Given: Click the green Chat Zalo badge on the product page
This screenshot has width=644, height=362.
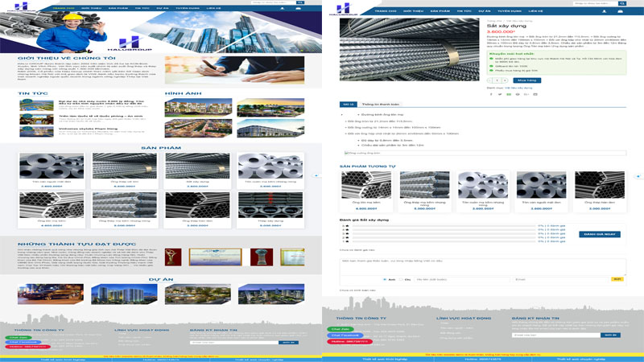Looking at the screenshot, I should (341, 329).
